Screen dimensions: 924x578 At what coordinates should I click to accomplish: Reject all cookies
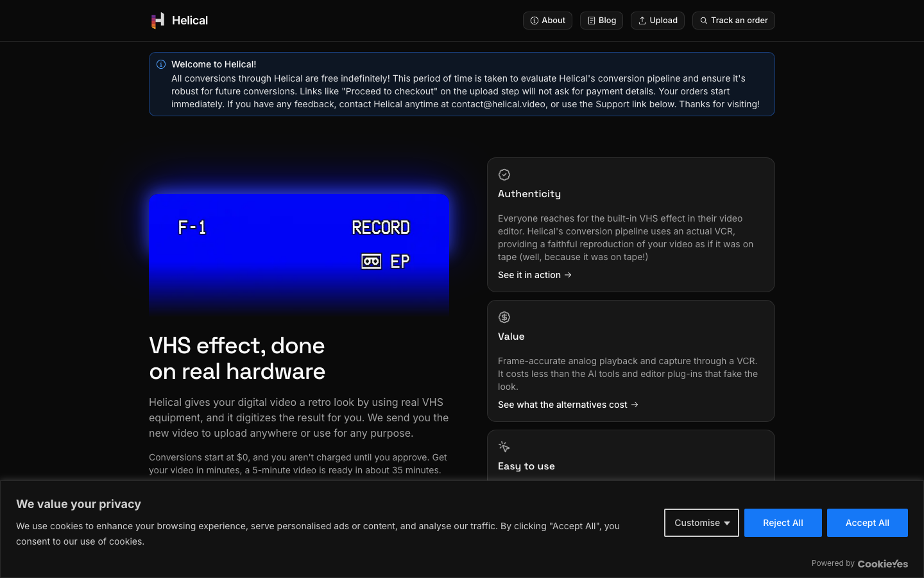[x=783, y=523]
